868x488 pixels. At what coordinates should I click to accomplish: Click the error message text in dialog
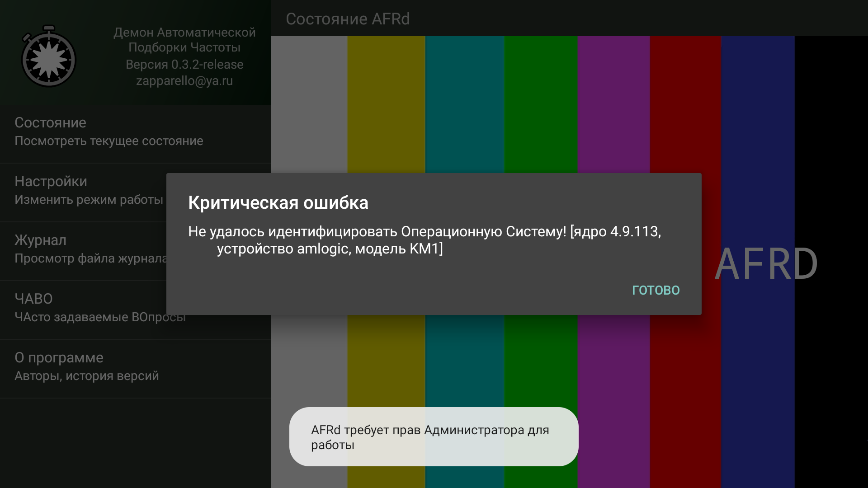point(424,240)
